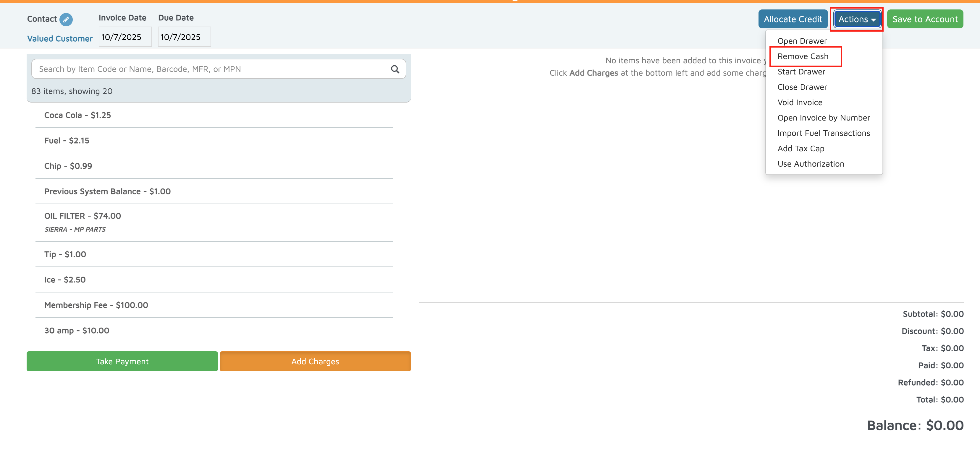Screen dimensions: 980x452
Task: Click Save to Account button
Action: pyautogui.click(x=924, y=19)
